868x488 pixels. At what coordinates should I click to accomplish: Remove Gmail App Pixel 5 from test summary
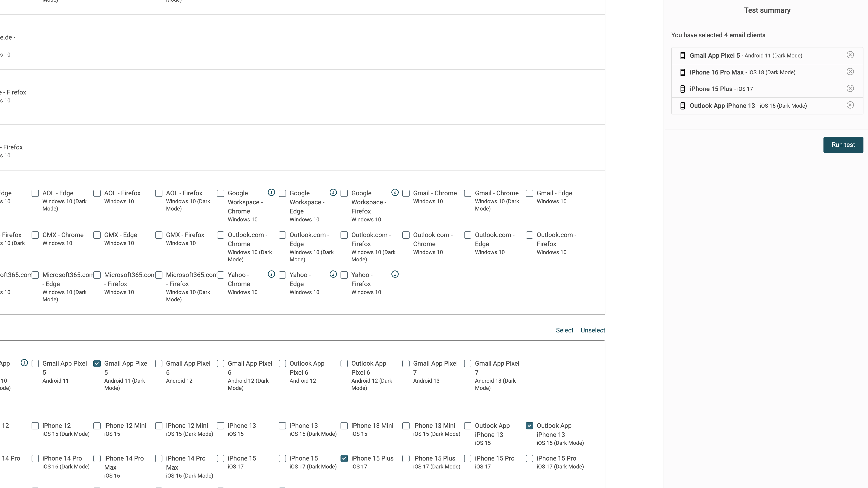[x=850, y=55]
